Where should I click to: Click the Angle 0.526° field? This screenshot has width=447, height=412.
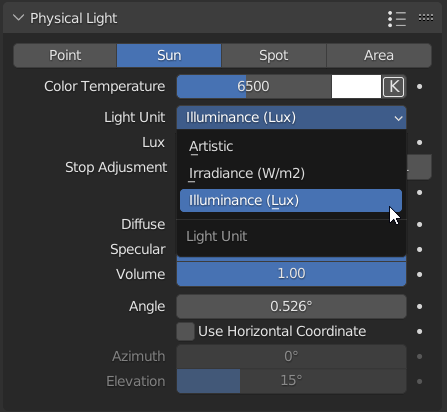click(291, 306)
